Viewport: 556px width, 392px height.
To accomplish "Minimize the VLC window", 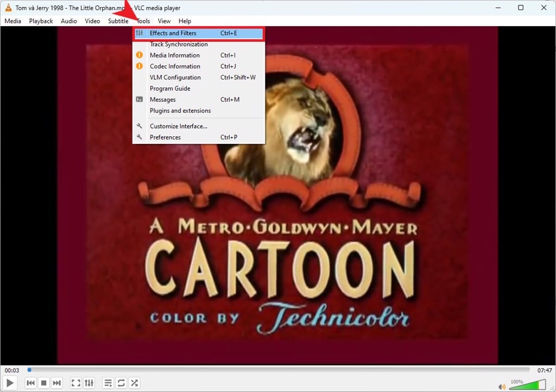I will (x=498, y=8).
